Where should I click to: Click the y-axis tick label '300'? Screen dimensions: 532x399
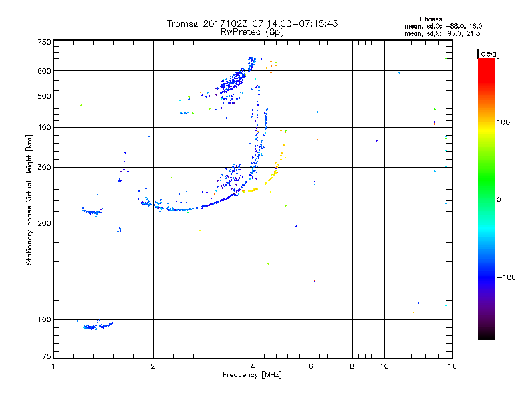point(44,168)
